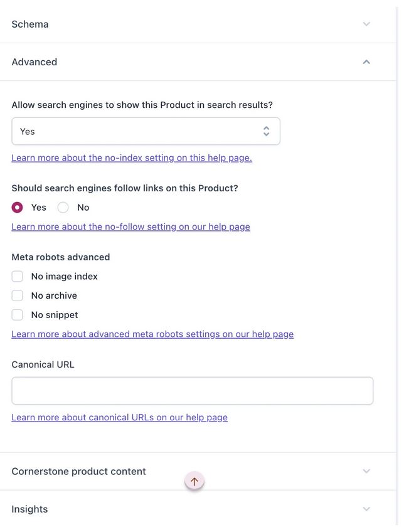The height and width of the screenshot is (532, 404).
Task: Collapse Advanced using the up chevron
Action: [x=366, y=61]
